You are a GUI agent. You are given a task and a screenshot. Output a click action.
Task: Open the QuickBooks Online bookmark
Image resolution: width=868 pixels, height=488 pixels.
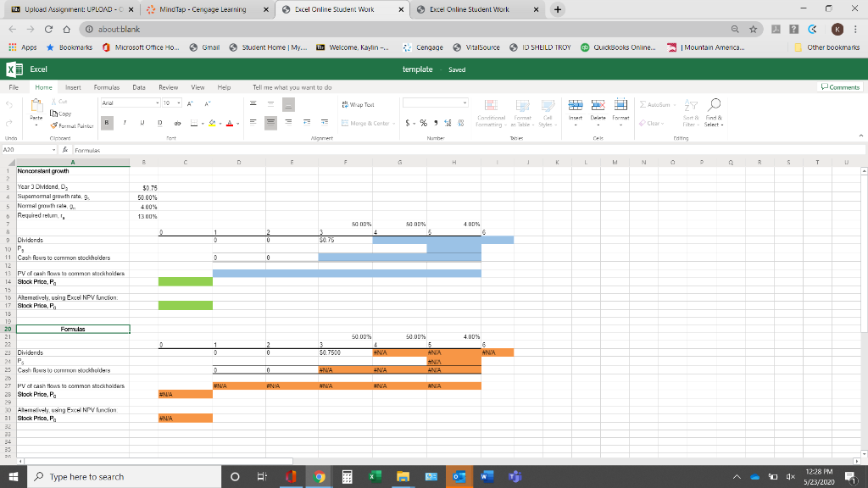pyautogui.click(x=618, y=47)
